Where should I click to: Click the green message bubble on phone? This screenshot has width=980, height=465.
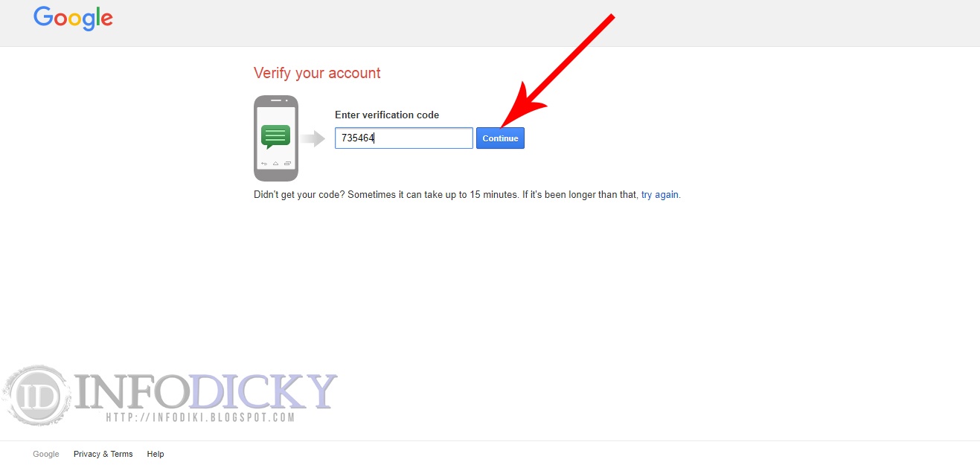(275, 137)
